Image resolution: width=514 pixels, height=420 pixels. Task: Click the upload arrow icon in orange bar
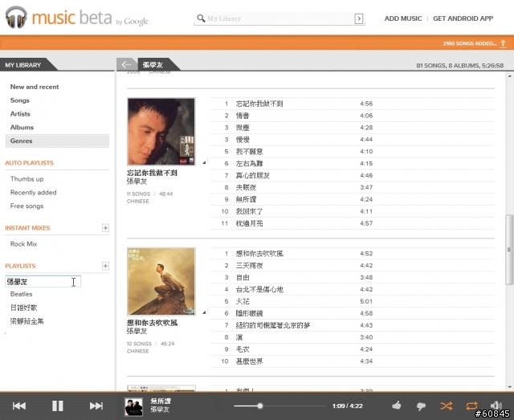[x=504, y=43]
